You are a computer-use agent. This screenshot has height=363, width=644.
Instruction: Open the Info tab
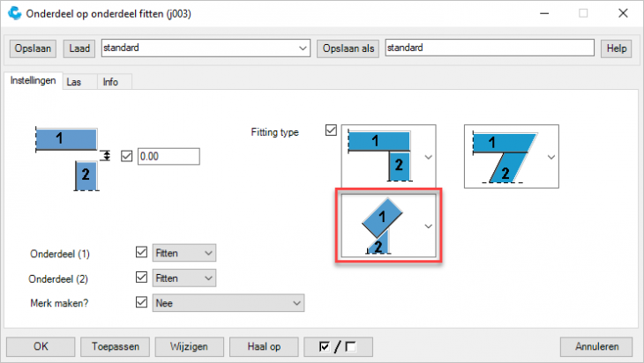tap(110, 81)
